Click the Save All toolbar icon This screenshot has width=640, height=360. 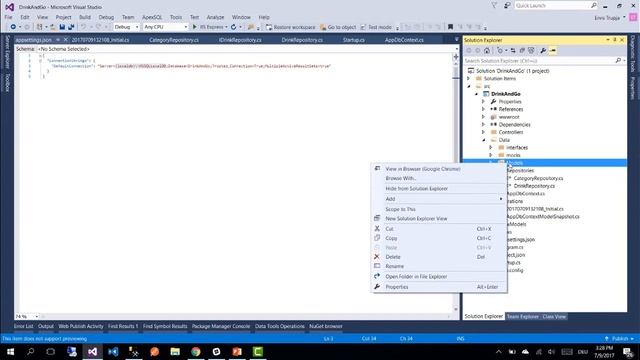[71, 27]
